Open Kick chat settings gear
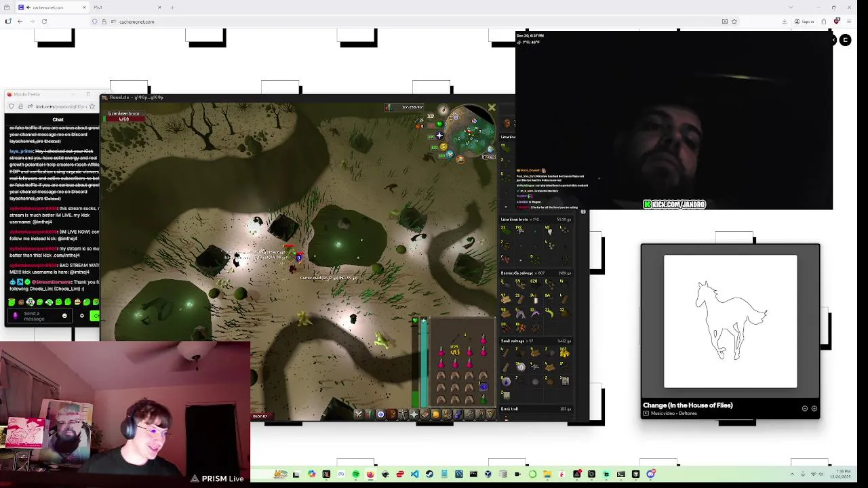This screenshot has width=868, height=488. pyautogui.click(x=82, y=315)
